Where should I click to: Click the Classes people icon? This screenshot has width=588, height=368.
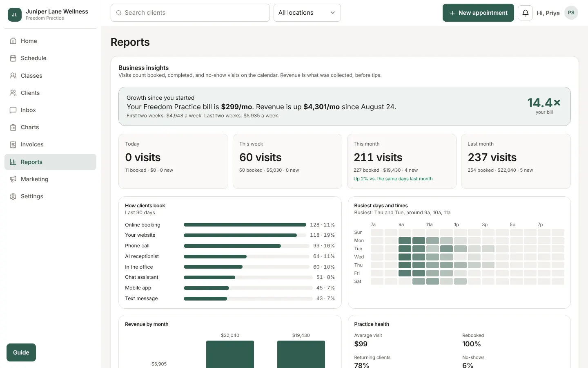pos(13,76)
